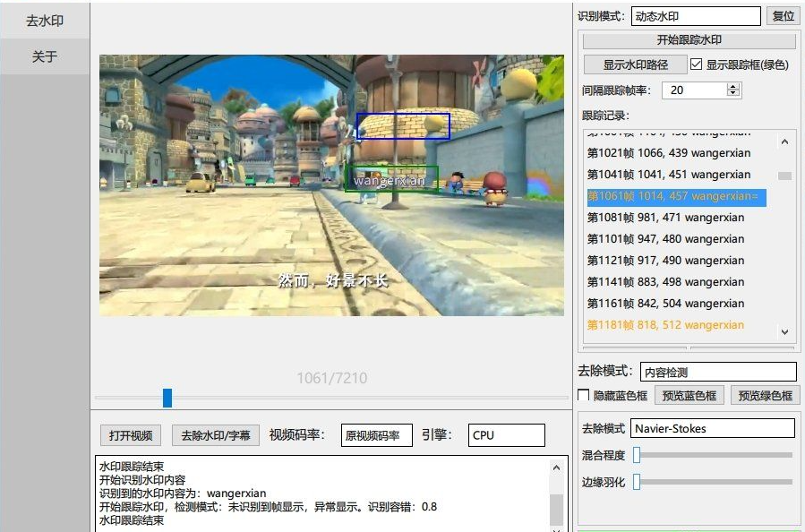Open the 关于 tab
The height and width of the screenshot is (532, 805).
pos(45,56)
